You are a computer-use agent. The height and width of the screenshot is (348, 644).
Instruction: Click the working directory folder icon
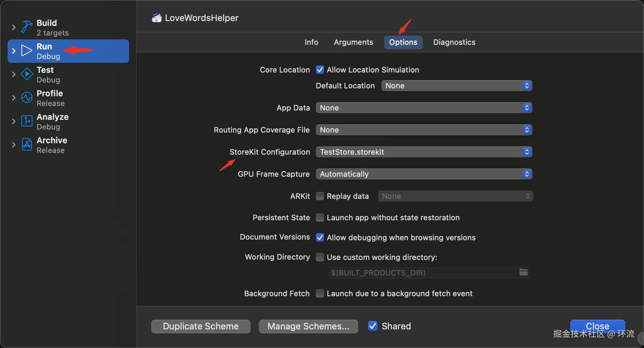pyautogui.click(x=523, y=272)
